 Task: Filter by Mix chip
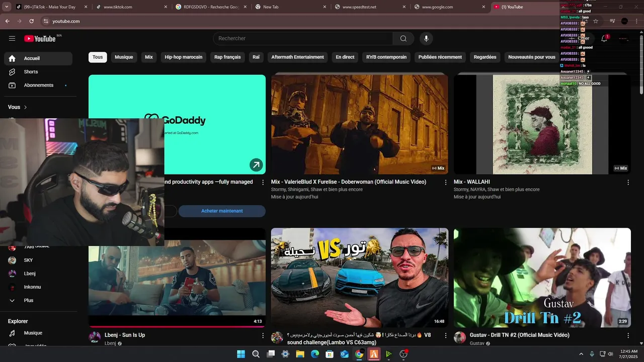click(149, 57)
